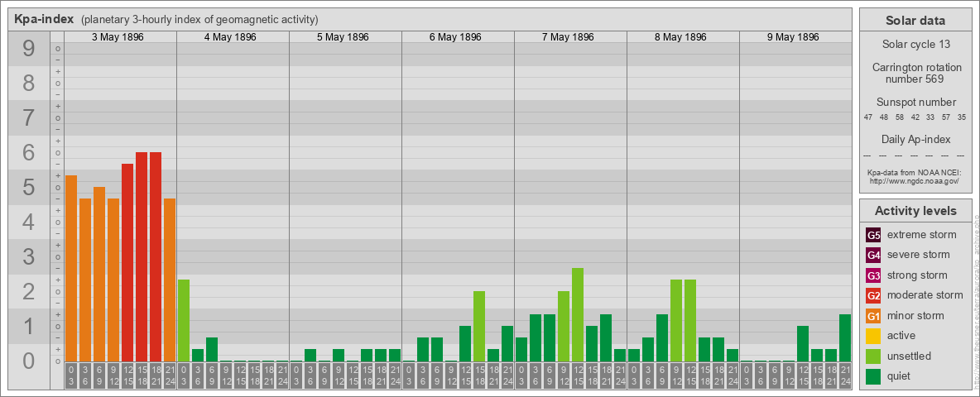Click sunspot number value 33

[x=930, y=117]
